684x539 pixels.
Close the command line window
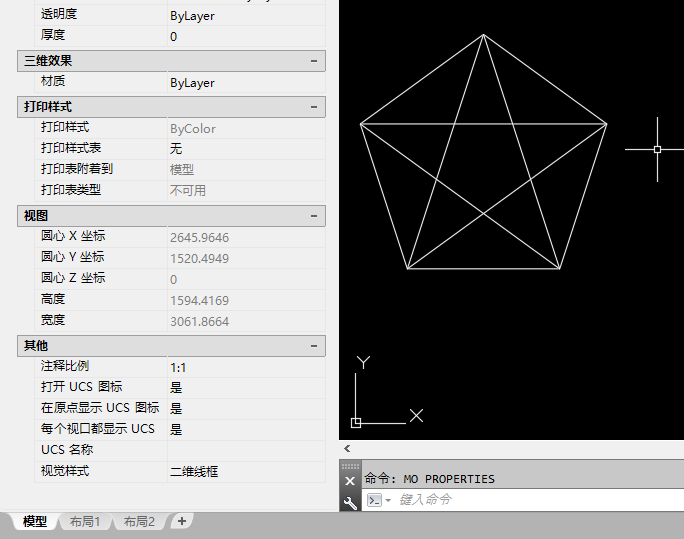click(350, 481)
